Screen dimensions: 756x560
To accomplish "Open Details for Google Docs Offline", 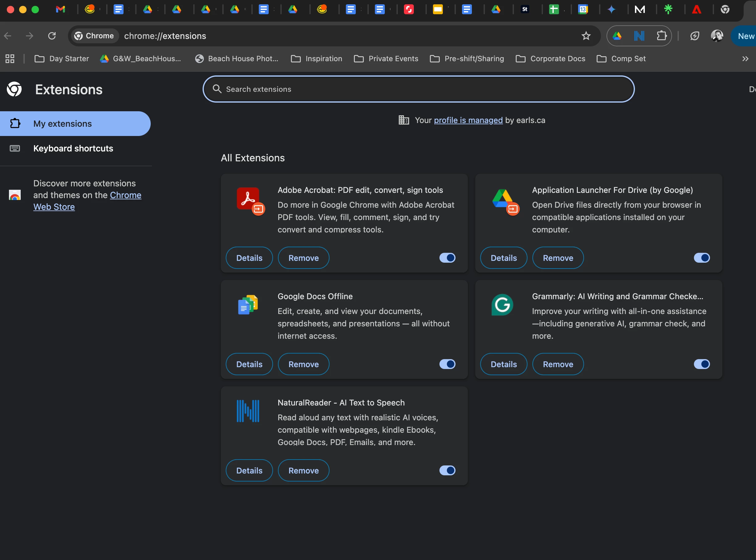I will tap(249, 364).
